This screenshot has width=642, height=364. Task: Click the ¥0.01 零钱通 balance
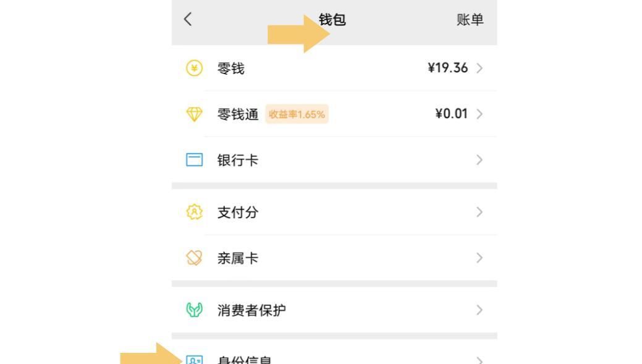tap(452, 114)
